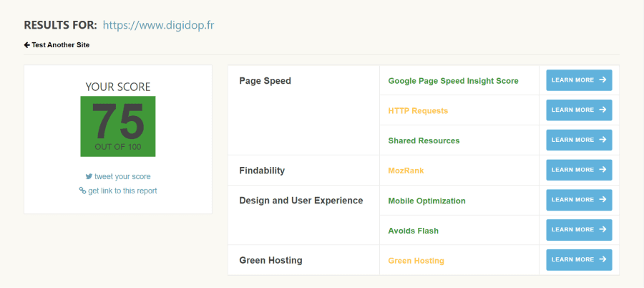Click Learn More beside Shared Resources
The width and height of the screenshot is (644, 288).
pyautogui.click(x=579, y=140)
